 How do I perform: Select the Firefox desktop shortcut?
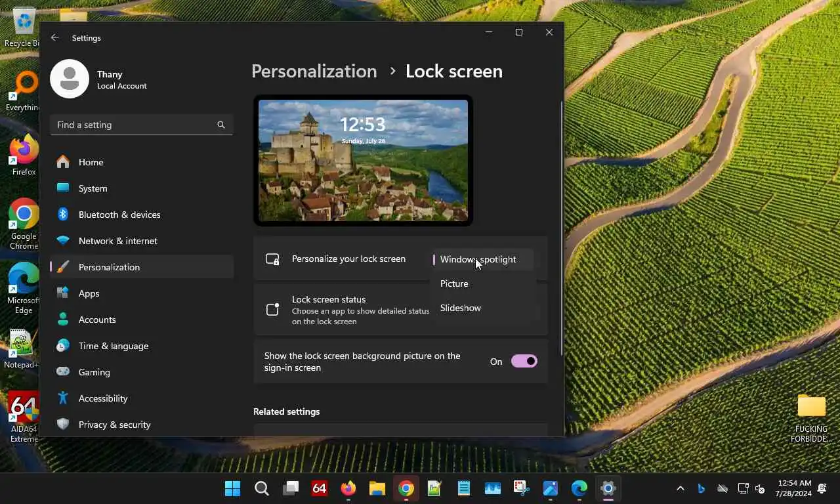[x=24, y=156]
